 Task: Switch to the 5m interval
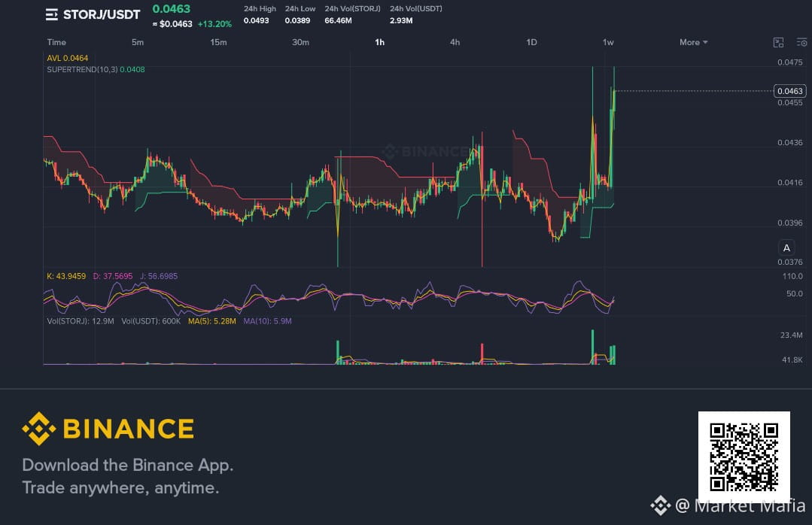[x=137, y=42]
